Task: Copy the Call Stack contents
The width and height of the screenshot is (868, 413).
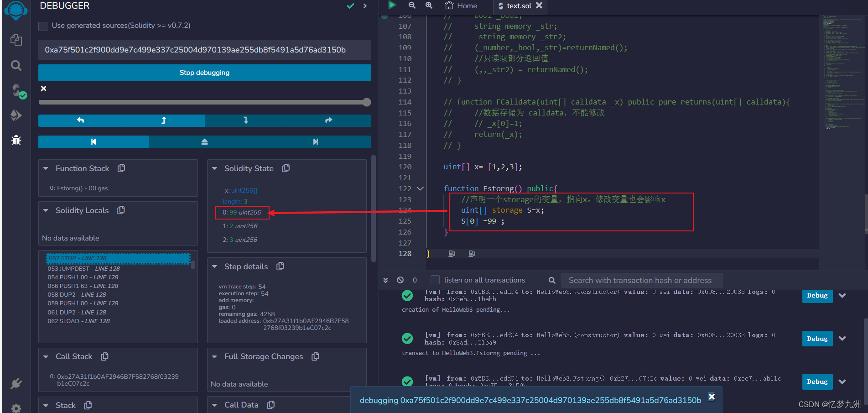Action: pyautogui.click(x=104, y=356)
